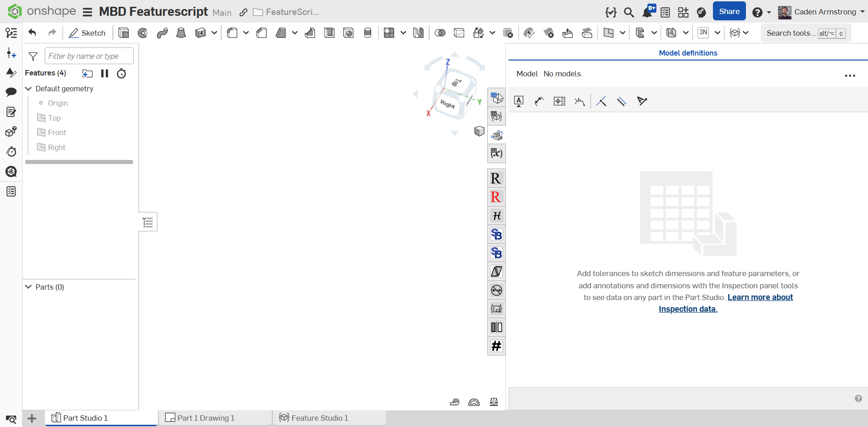This screenshot has height=427, width=868.
Task: Click the rollback bar under Right plane
Action: (79, 162)
